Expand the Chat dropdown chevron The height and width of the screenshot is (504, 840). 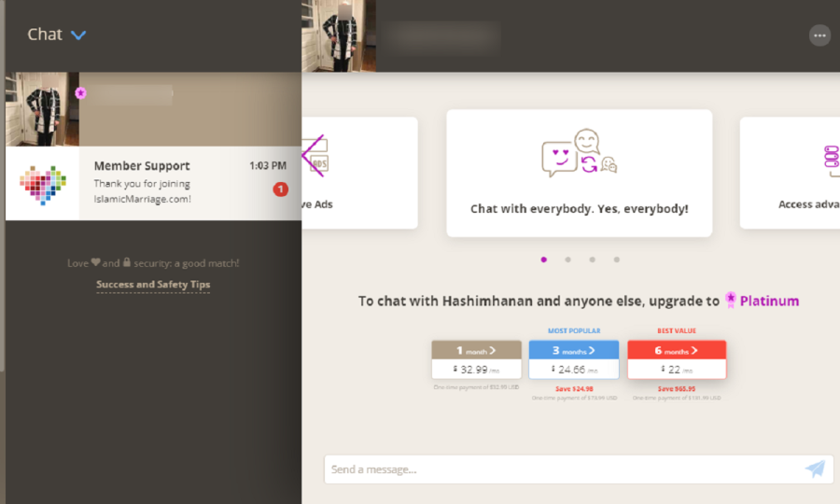[x=78, y=35]
